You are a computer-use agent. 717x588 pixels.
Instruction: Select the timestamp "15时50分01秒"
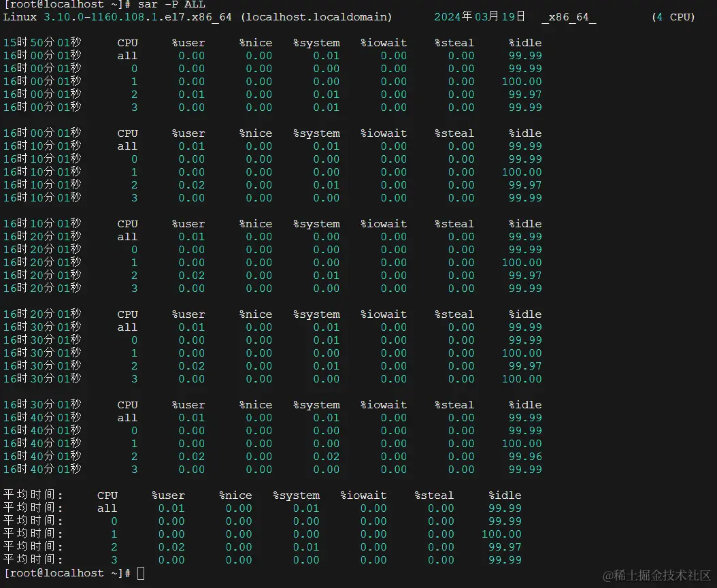(42, 43)
